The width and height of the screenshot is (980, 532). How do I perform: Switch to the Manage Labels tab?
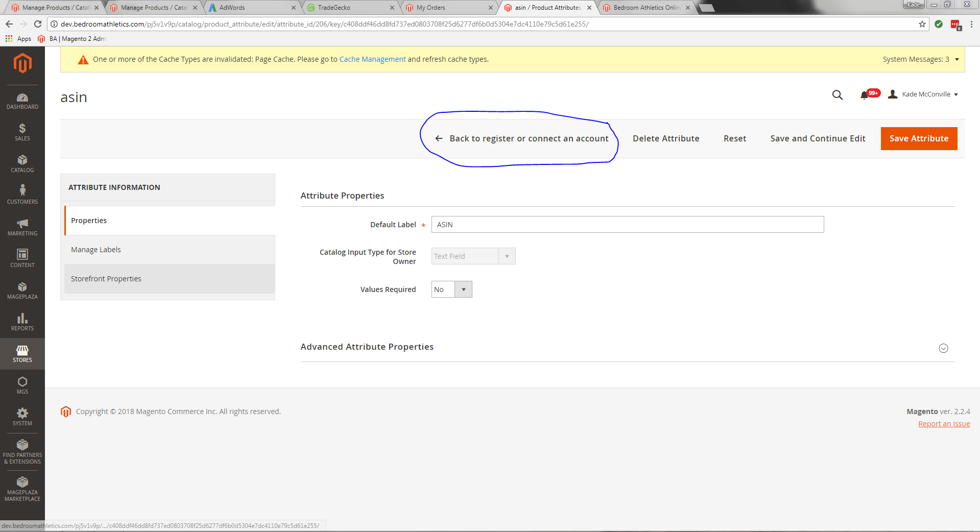click(x=96, y=250)
